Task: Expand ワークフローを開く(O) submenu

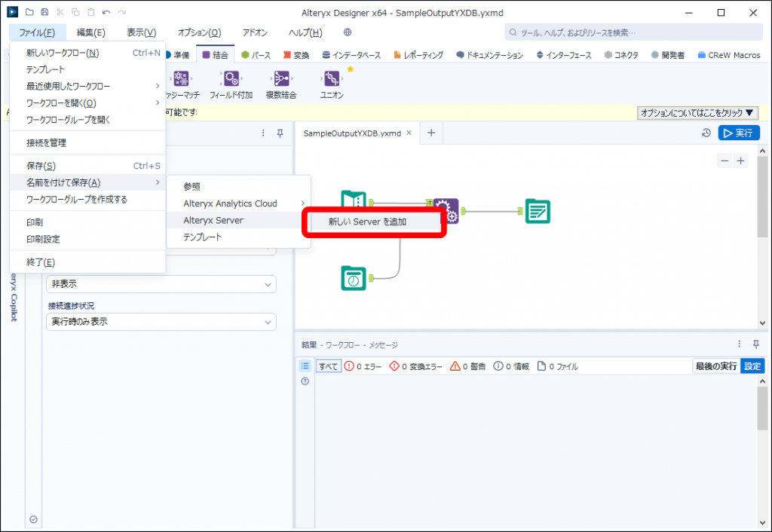Action: pyautogui.click(x=87, y=102)
